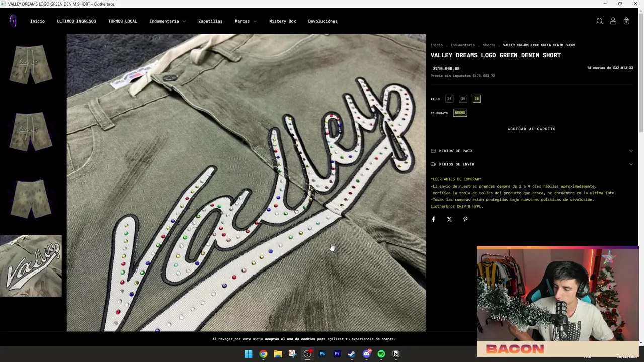
Task: Open Google Chrome from taskbar
Action: point(263,354)
